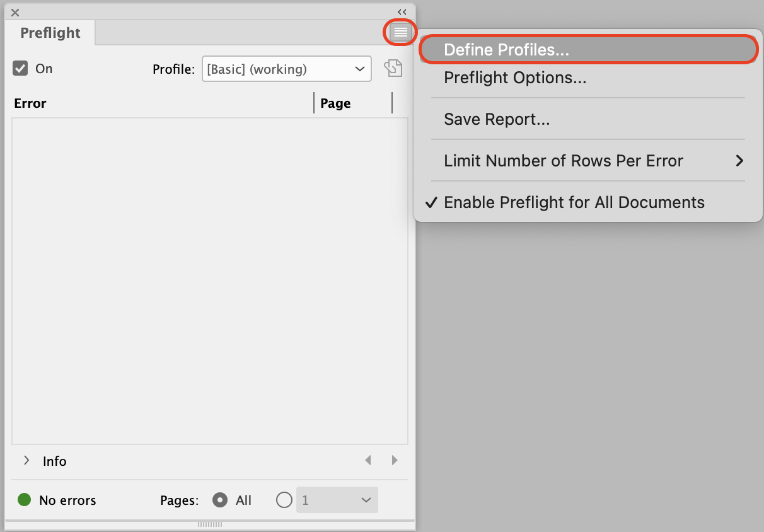Open the Preflight panel hamburger menu
Image resolution: width=764 pixels, height=532 pixels.
point(400,32)
